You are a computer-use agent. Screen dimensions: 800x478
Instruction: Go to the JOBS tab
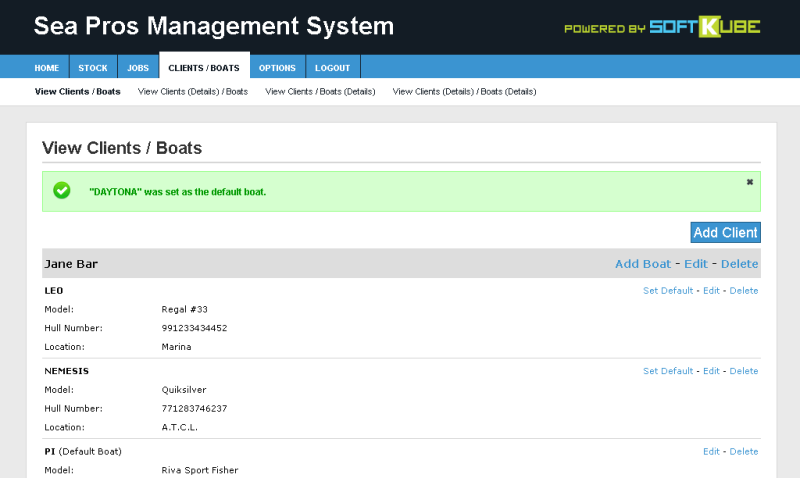(x=138, y=67)
